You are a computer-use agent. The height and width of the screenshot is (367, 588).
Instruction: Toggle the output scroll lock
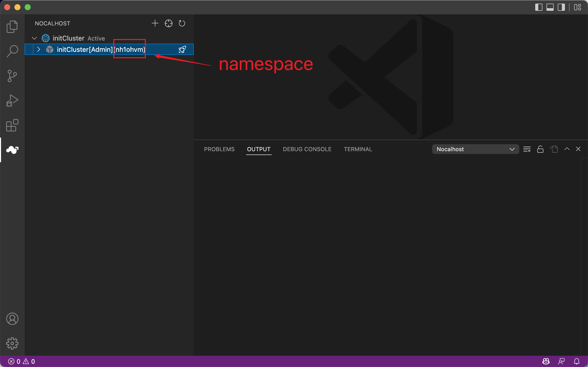tap(540, 149)
